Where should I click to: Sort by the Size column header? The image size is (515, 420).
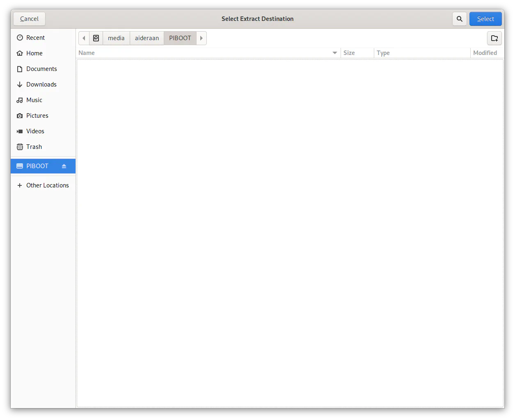point(357,53)
